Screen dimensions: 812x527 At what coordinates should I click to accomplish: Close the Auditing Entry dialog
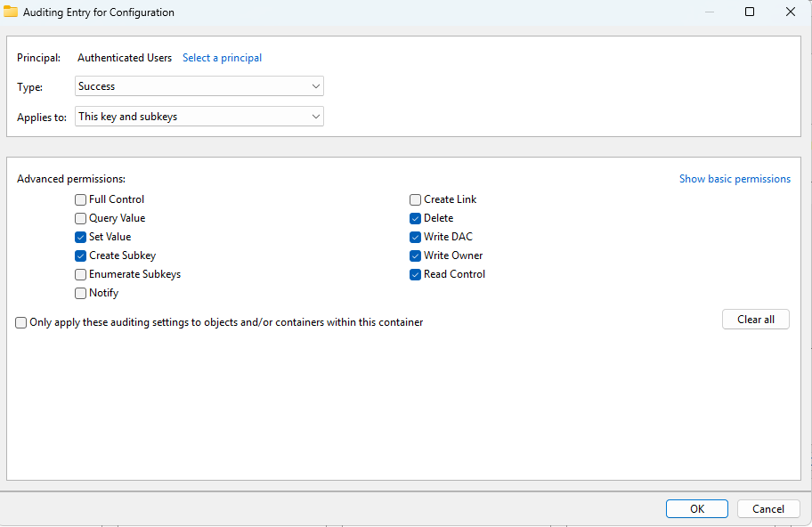pyautogui.click(x=790, y=12)
